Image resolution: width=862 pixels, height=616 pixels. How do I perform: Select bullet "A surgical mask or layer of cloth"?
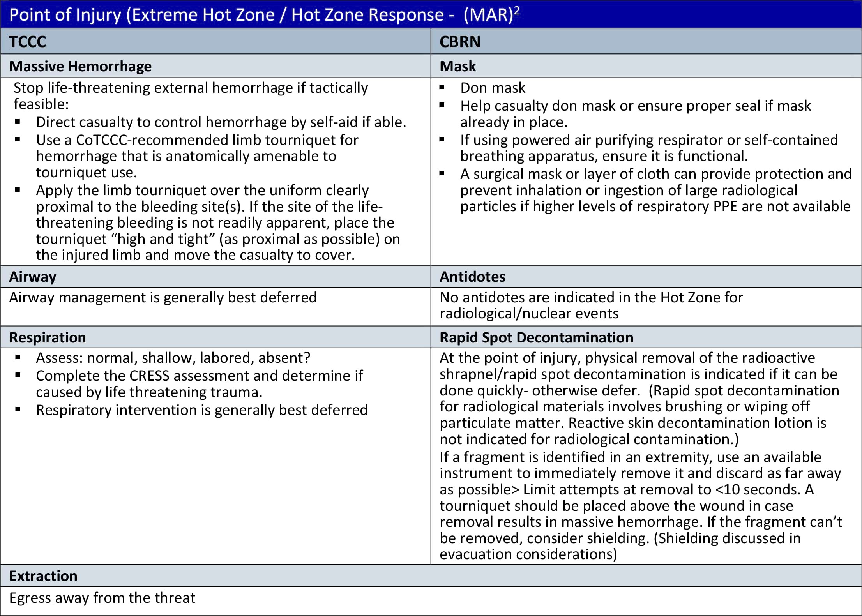point(656,190)
